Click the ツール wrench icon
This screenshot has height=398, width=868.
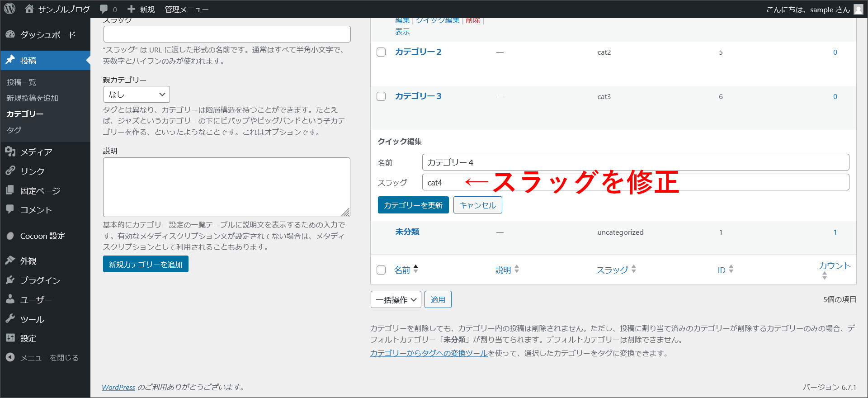point(10,319)
